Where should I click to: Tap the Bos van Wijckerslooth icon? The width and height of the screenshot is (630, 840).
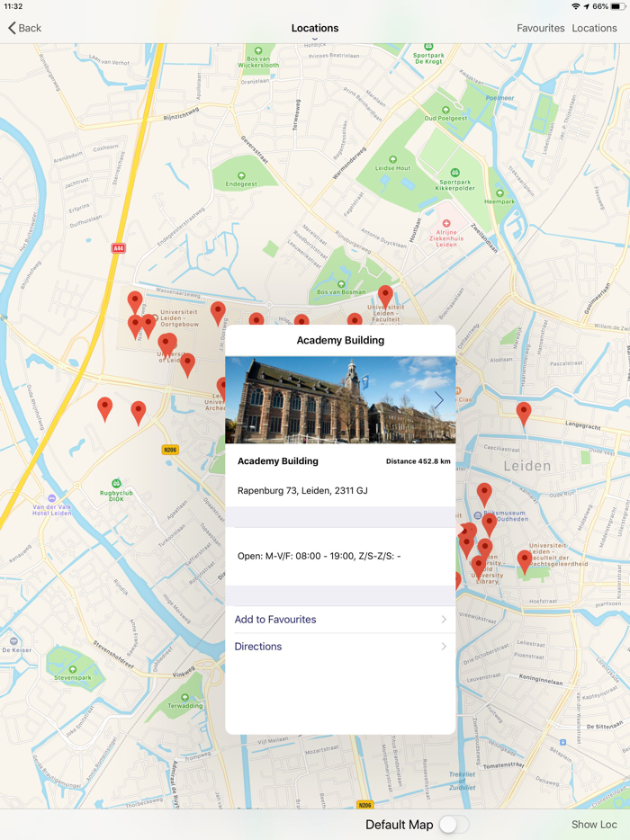(258, 51)
